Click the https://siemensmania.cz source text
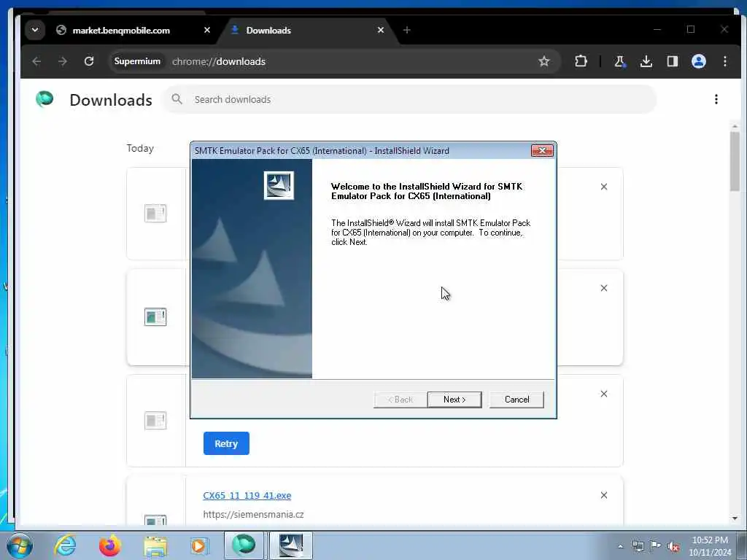 (253, 514)
